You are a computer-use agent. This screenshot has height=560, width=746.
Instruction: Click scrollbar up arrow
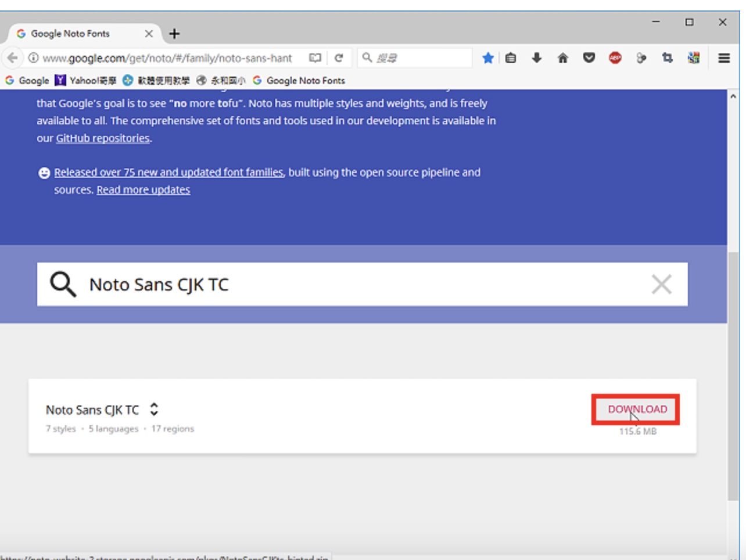pos(733,96)
